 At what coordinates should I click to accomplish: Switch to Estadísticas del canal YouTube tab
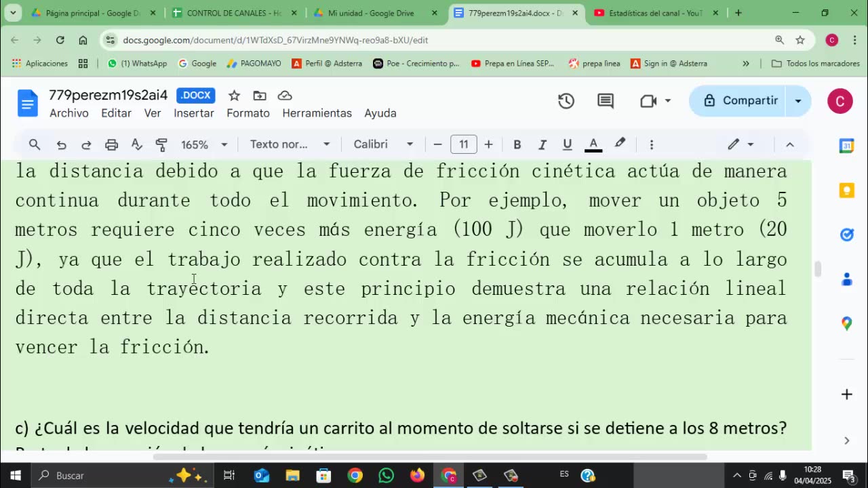click(x=655, y=13)
